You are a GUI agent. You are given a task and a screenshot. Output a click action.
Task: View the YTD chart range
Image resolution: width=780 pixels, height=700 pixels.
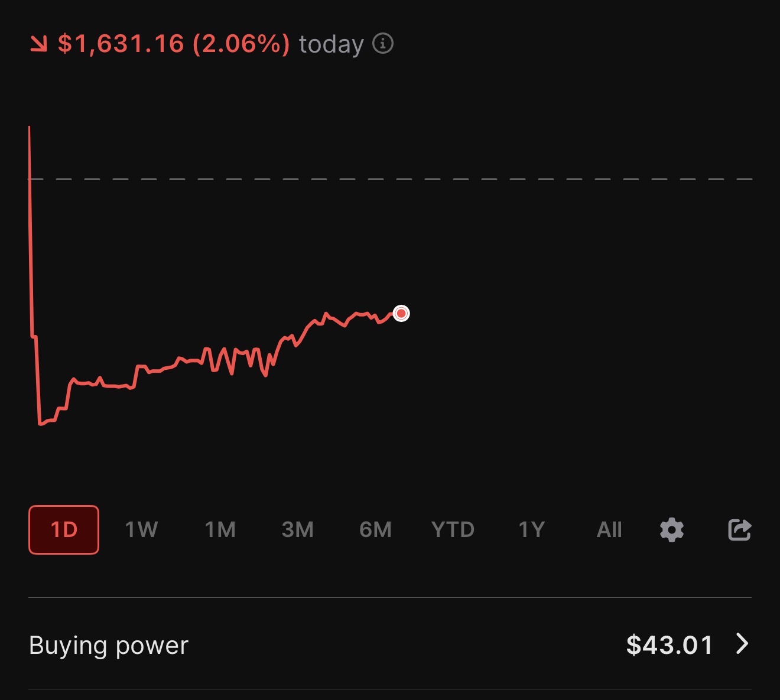[x=453, y=530]
